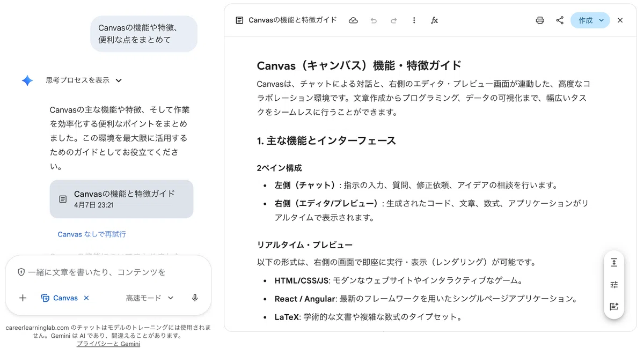
Task: Remove the Canvas chip with its X
Action: tap(86, 298)
